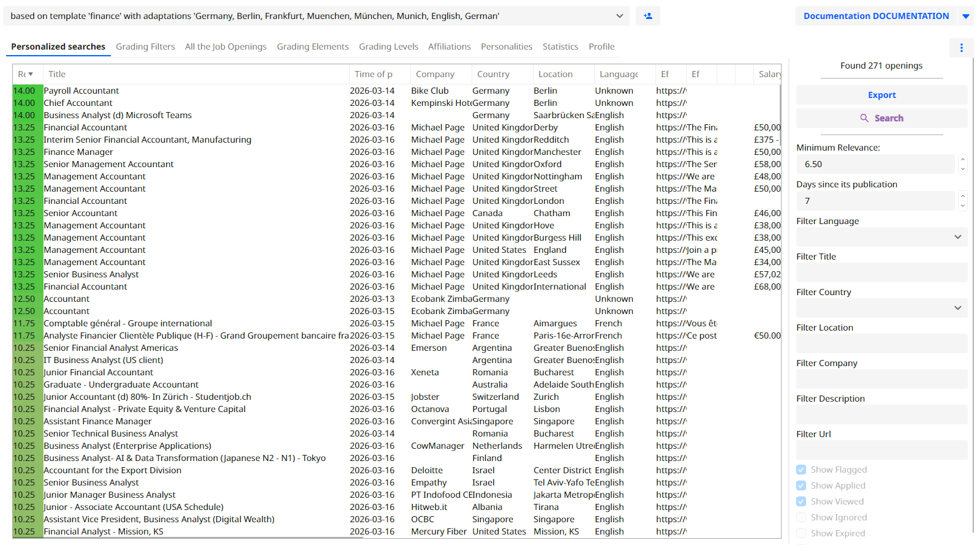
Task: Click the add-person icon beside the template dropdown
Action: [647, 16]
